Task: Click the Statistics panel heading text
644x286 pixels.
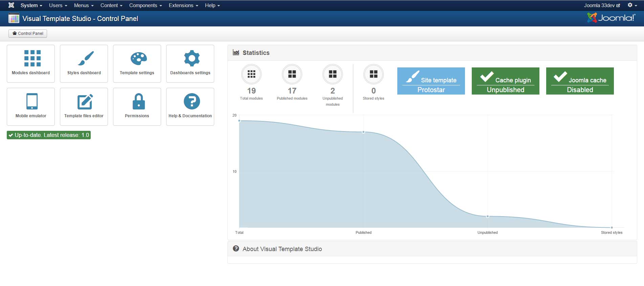Action: (x=256, y=53)
